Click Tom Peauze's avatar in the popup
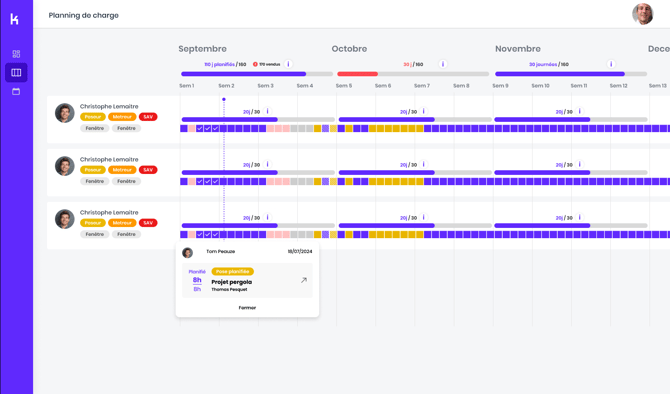The width and height of the screenshot is (670, 394). 188,253
